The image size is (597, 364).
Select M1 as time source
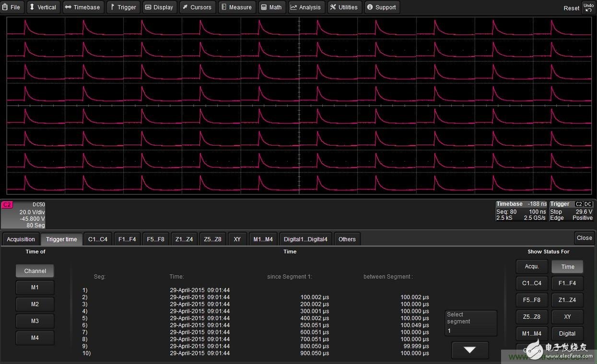coord(35,287)
